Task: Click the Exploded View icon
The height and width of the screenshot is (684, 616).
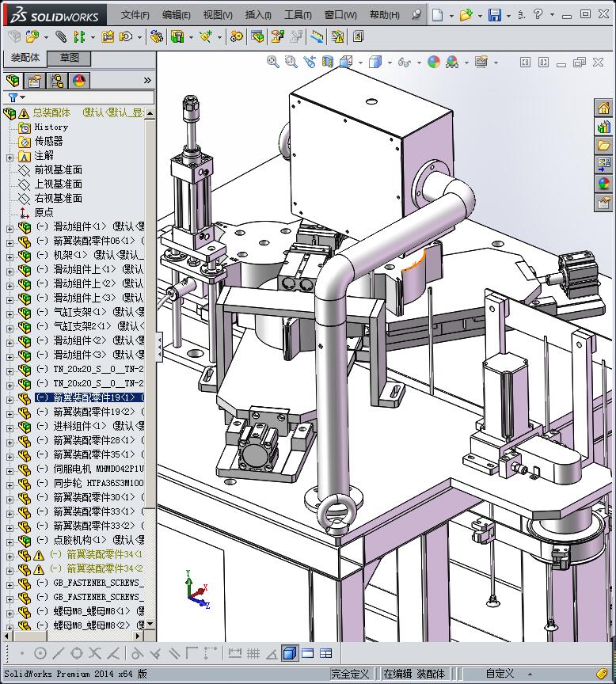Action: [x=277, y=36]
